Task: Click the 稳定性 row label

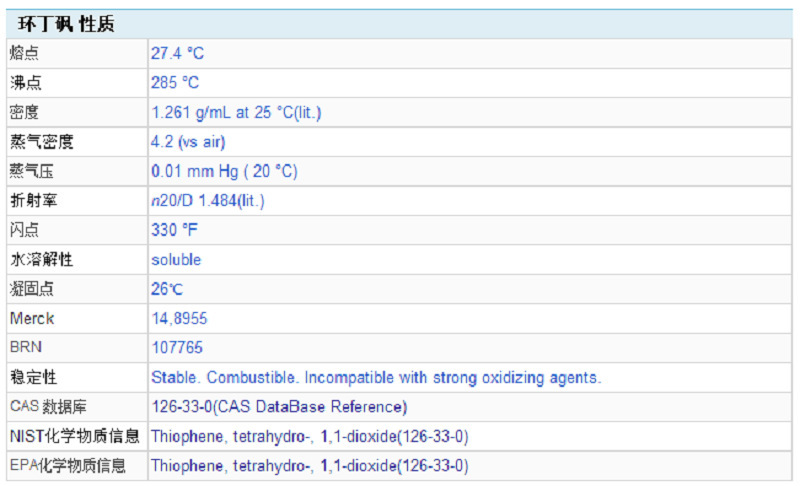Action: (34, 378)
